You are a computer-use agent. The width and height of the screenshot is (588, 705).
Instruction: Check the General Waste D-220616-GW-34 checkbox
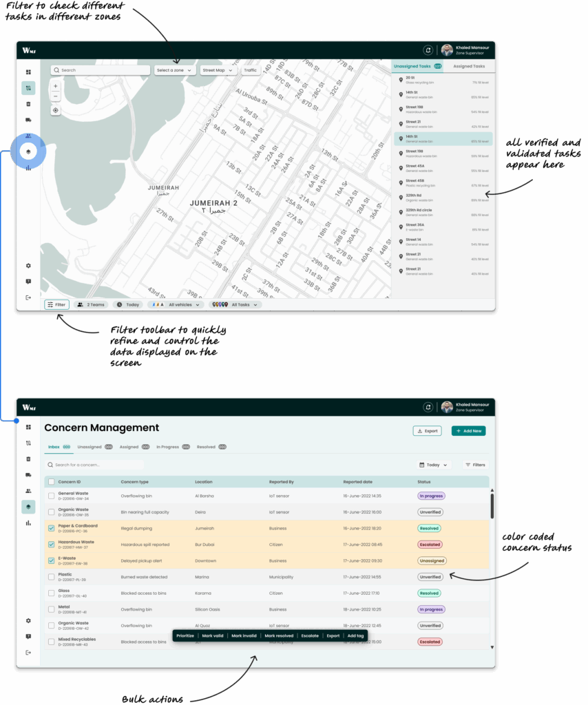(51, 496)
